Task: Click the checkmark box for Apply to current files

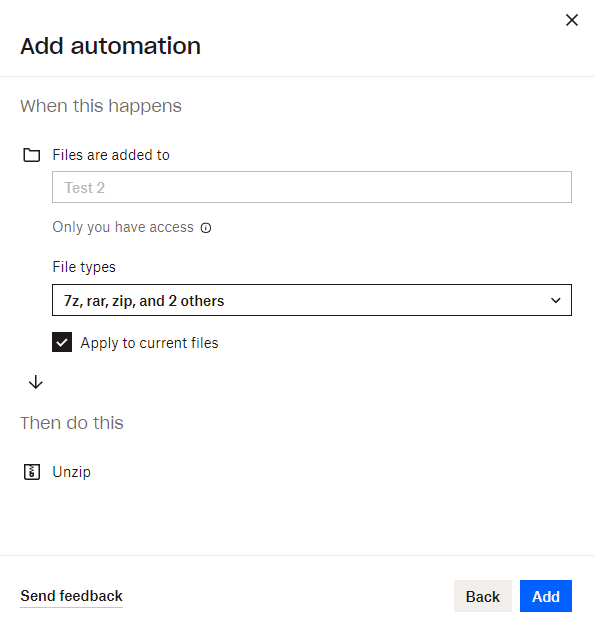Action: click(62, 342)
